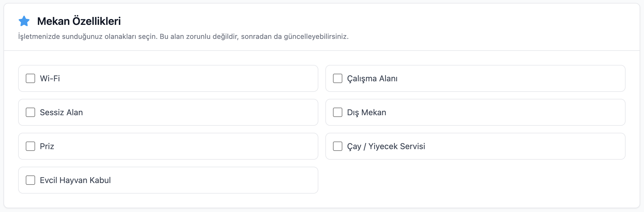Check the Sessiz Alan box
Image resolution: width=644 pixels, height=212 pixels.
(x=30, y=112)
